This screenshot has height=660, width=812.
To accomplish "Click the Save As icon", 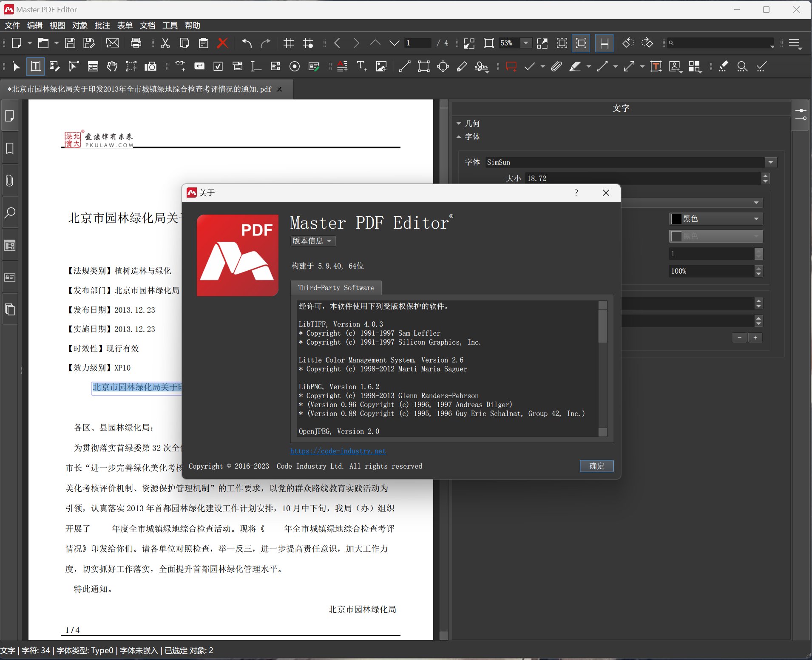I will (89, 43).
